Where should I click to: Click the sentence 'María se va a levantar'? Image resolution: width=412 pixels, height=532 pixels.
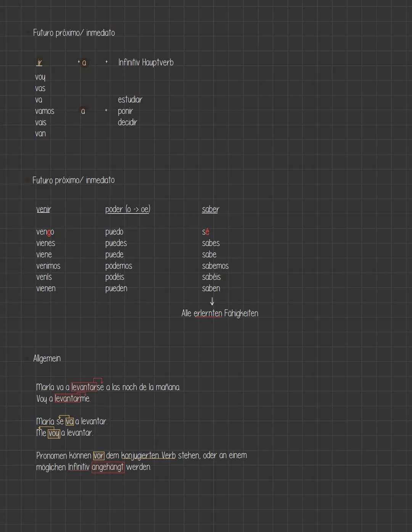[x=71, y=421]
